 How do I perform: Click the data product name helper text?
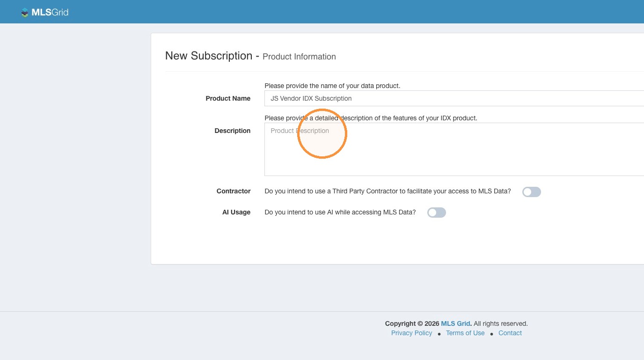(x=332, y=86)
